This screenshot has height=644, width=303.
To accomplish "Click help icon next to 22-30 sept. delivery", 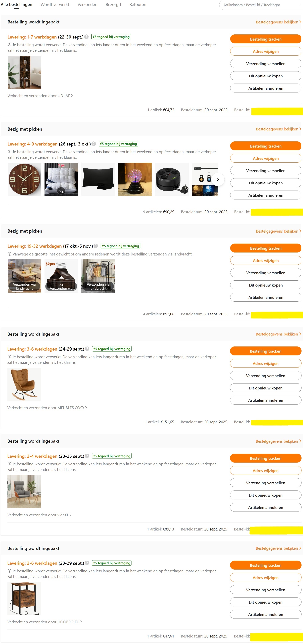I will click(x=86, y=37).
